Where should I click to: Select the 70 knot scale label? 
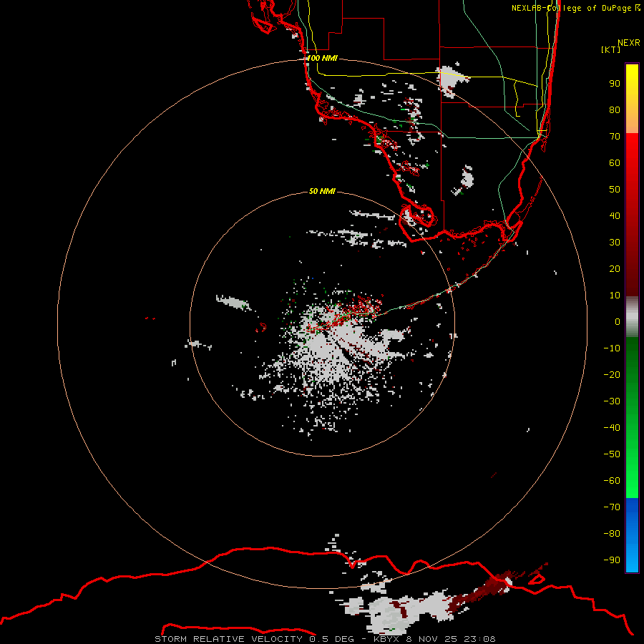[615, 137]
